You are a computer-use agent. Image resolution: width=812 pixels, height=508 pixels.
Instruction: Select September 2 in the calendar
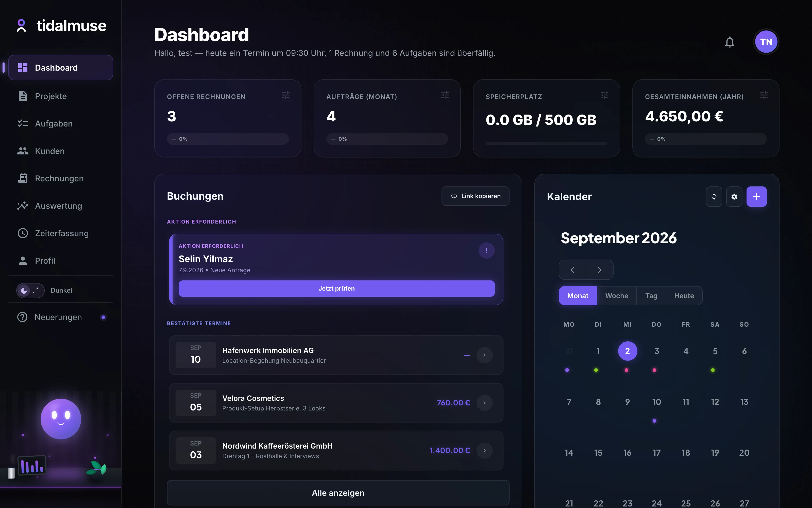point(628,351)
